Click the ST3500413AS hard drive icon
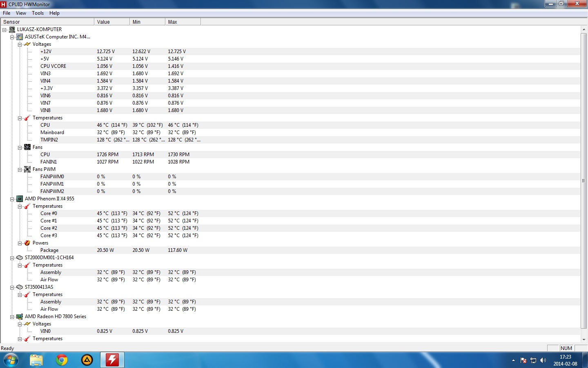This screenshot has width=588, height=368. pos(20,287)
